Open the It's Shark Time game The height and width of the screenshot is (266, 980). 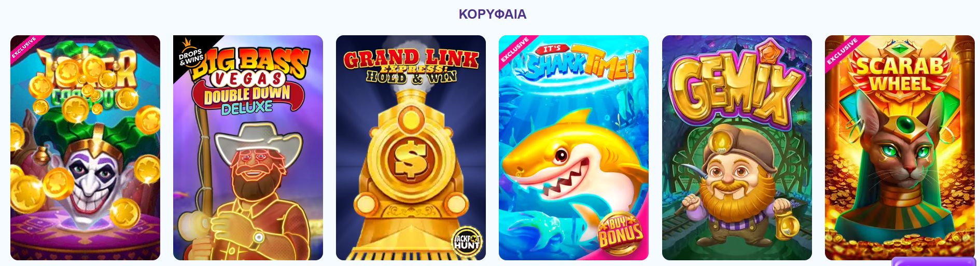[x=573, y=148]
